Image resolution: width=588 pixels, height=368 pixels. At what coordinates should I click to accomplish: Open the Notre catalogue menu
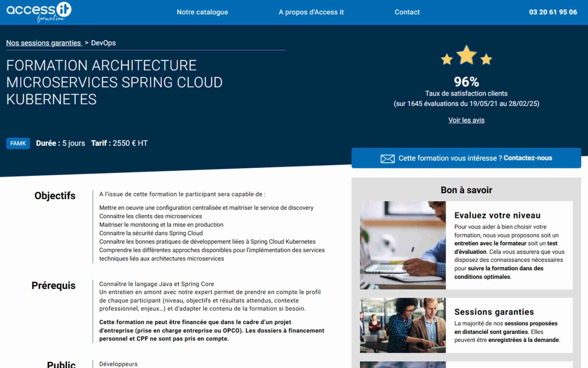click(x=202, y=12)
